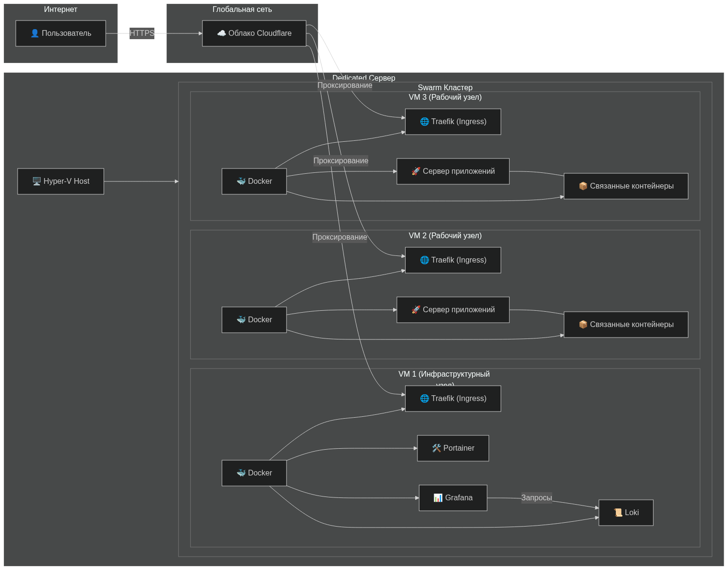The width and height of the screenshot is (728, 570).
Task: Click the whale icon in VM 1 Docker
Action: point(241,473)
